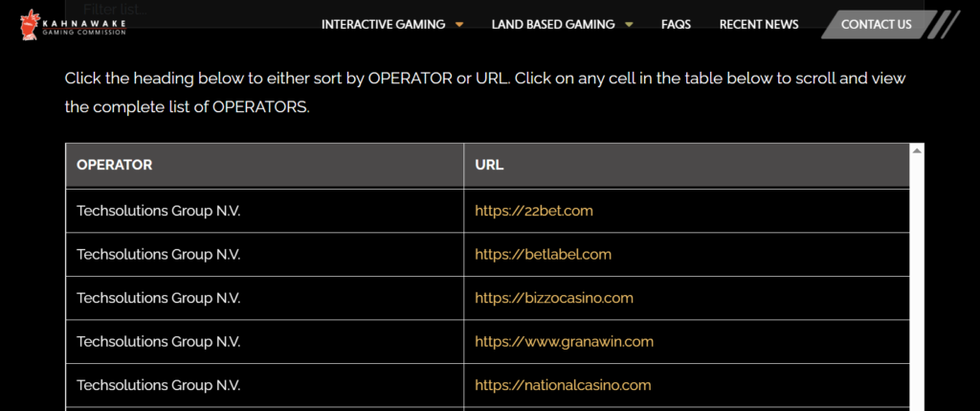Select the operator cell in the granawin row
This screenshot has height=411, width=980.
click(159, 341)
